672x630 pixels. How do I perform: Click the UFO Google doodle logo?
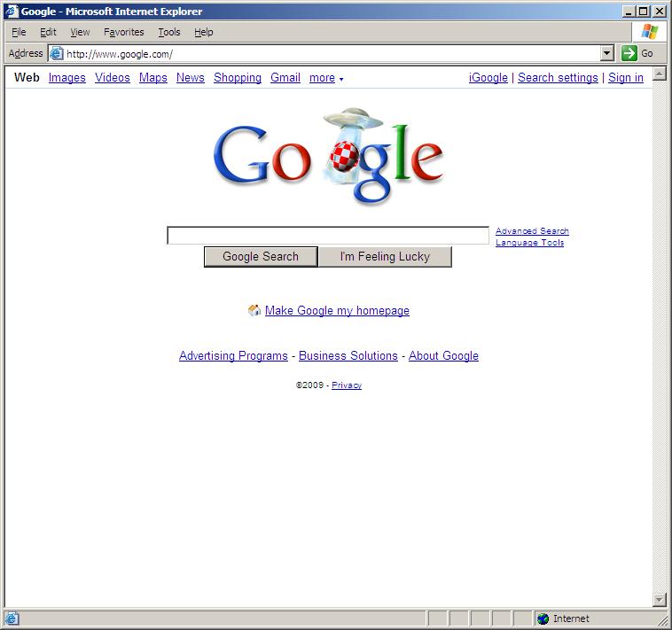coord(328,156)
